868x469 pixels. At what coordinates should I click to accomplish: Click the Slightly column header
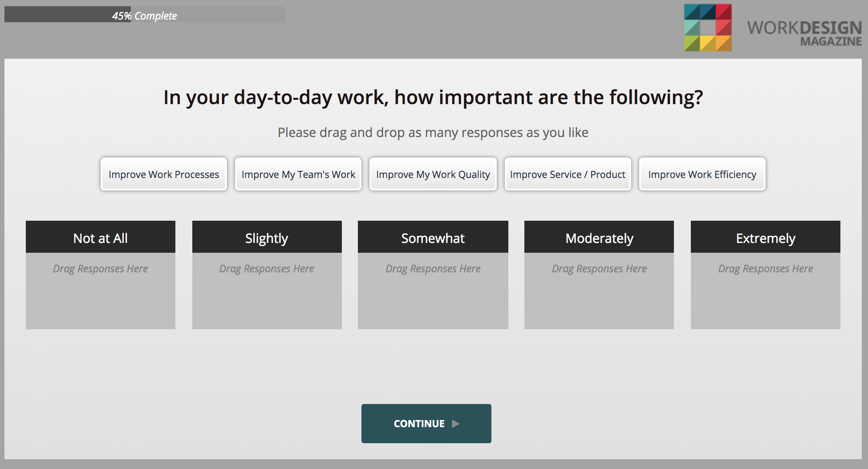[x=267, y=237]
